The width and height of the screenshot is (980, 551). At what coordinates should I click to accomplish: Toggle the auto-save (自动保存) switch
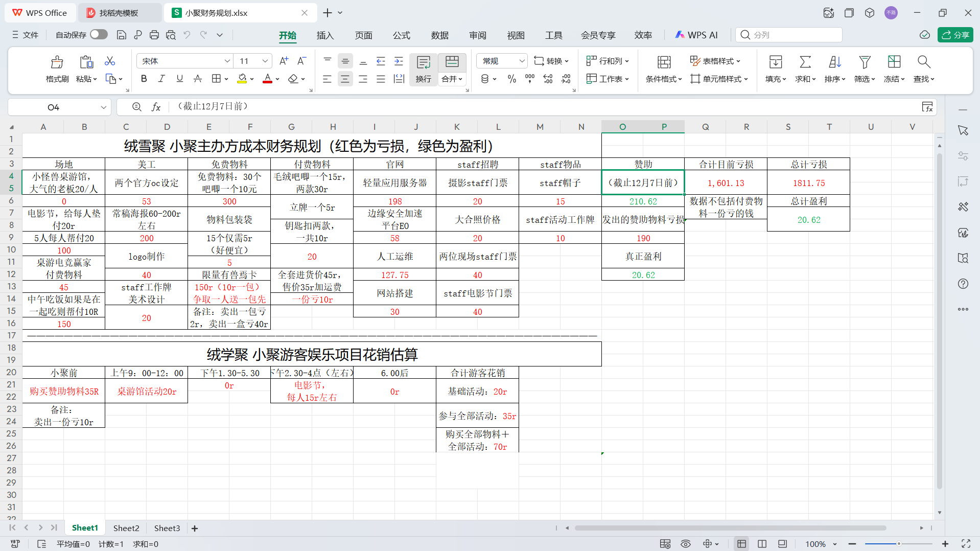99,35
